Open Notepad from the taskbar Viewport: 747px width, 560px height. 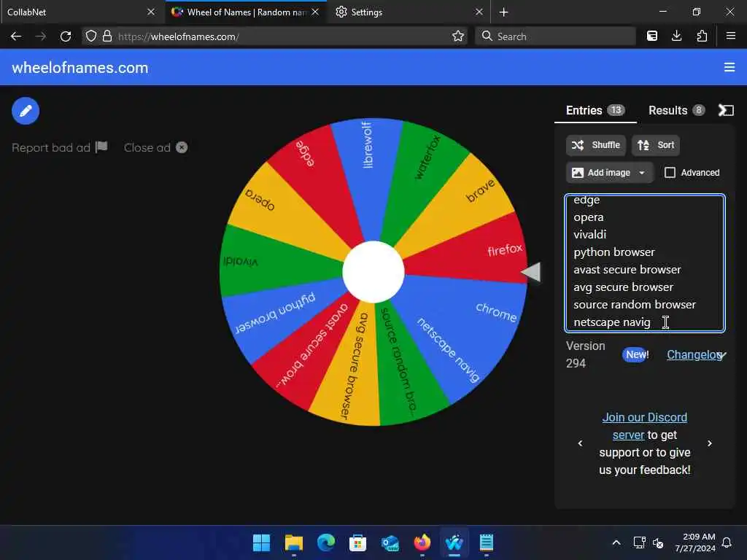point(487,542)
